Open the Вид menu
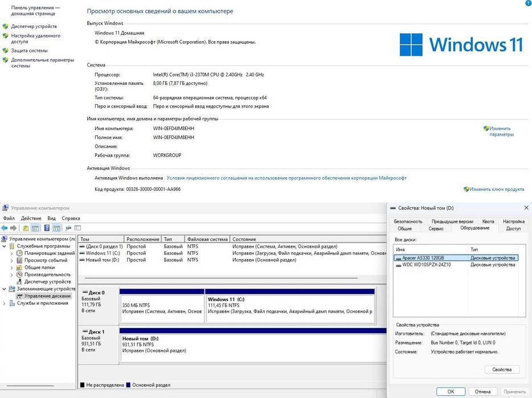Viewport: 532px width, 398px height. point(51,218)
